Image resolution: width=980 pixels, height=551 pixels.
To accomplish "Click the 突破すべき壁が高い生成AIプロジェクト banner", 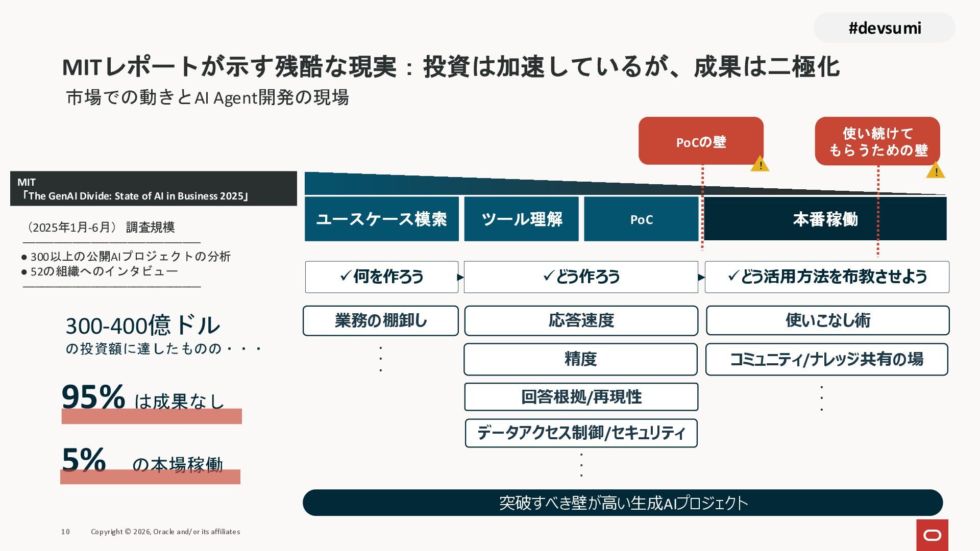I will 622,503.
